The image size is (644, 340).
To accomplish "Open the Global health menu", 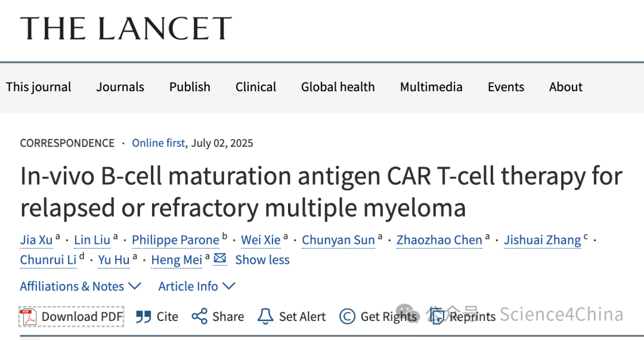I will pos(338,87).
